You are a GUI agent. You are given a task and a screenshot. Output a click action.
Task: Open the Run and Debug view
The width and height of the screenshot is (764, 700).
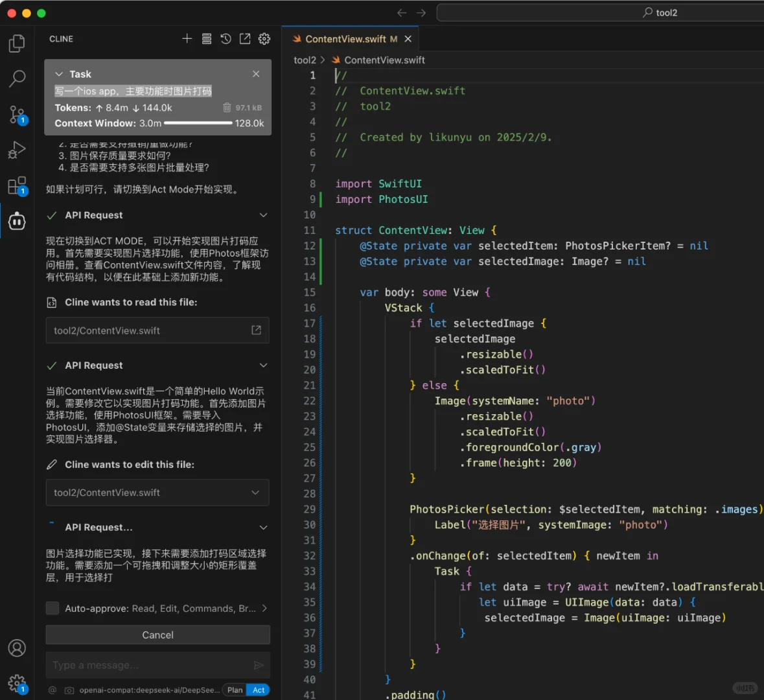click(x=17, y=150)
